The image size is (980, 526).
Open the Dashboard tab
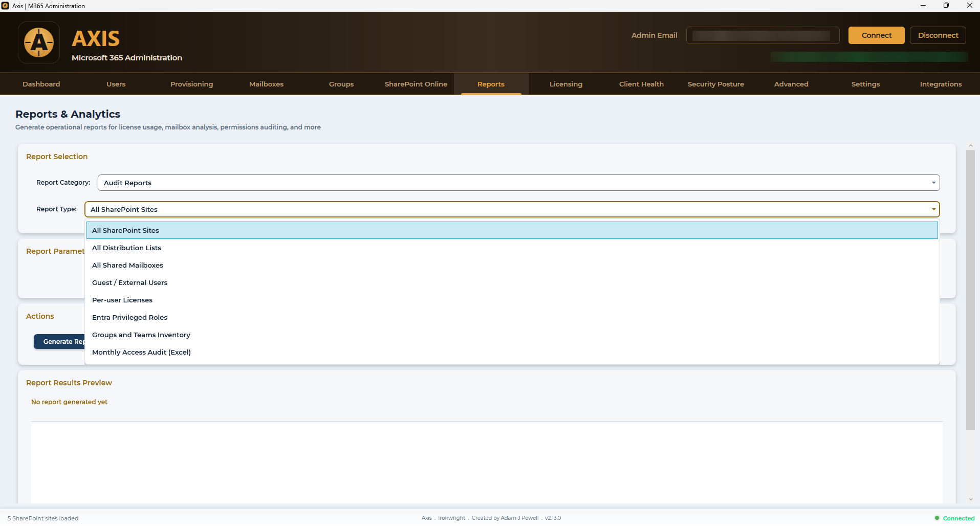pyautogui.click(x=41, y=84)
